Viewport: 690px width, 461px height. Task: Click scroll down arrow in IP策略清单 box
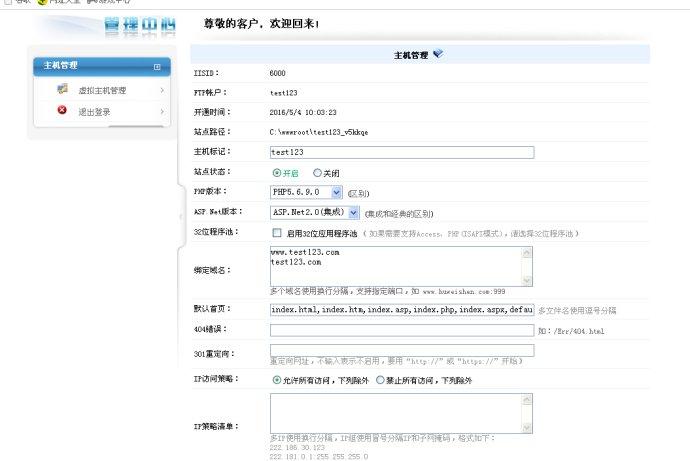tap(527, 428)
